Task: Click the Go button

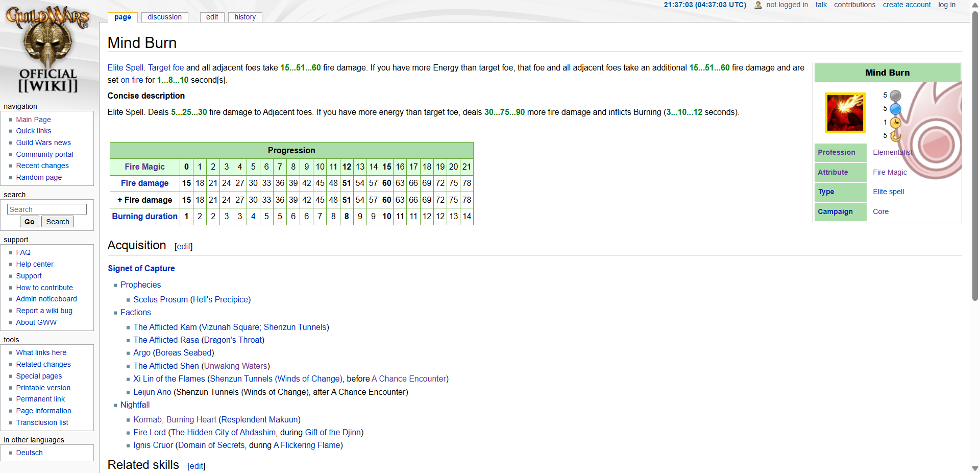Action: tap(30, 222)
